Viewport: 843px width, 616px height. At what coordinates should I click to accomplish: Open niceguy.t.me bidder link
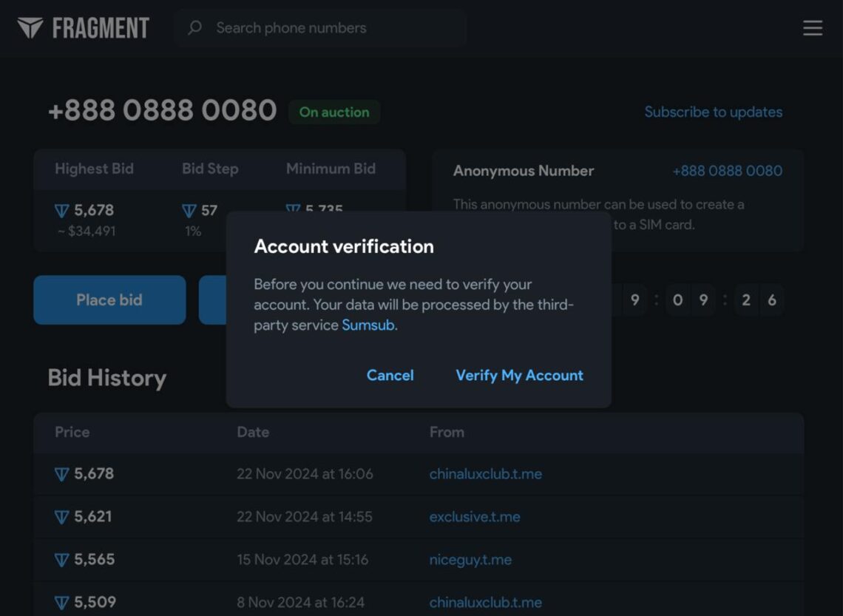[x=470, y=560]
